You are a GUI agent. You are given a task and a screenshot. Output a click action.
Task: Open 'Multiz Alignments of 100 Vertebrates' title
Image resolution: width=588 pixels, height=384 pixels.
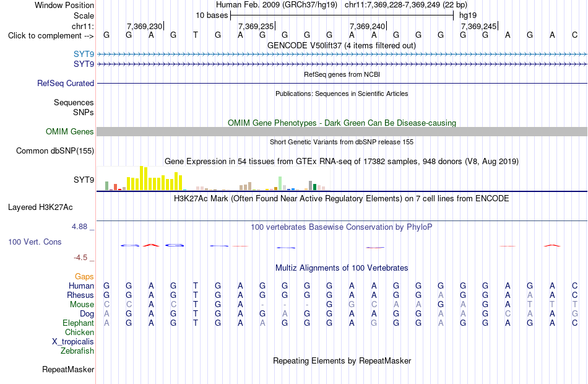(x=342, y=268)
